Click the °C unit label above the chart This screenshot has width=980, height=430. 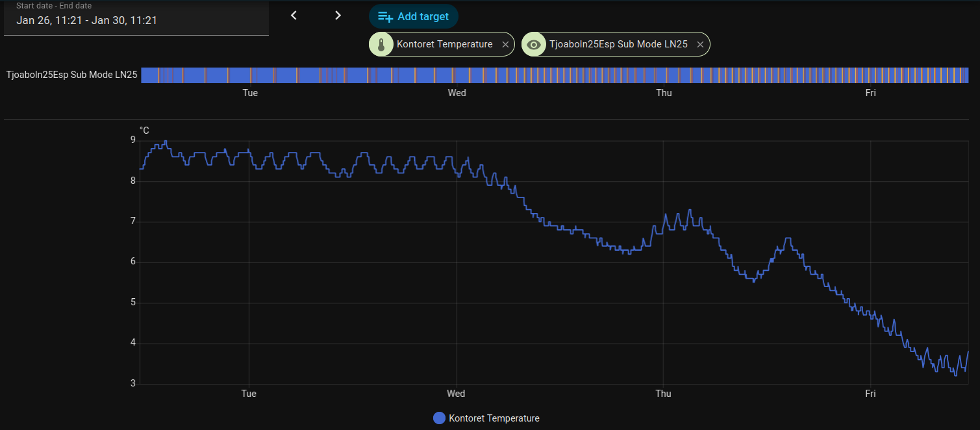pos(144,131)
